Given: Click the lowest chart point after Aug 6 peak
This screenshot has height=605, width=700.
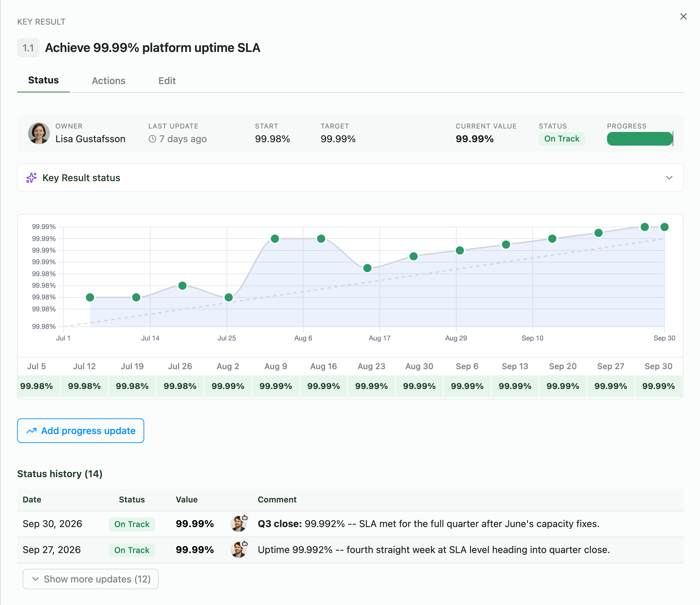Looking at the screenshot, I should tap(367, 268).
